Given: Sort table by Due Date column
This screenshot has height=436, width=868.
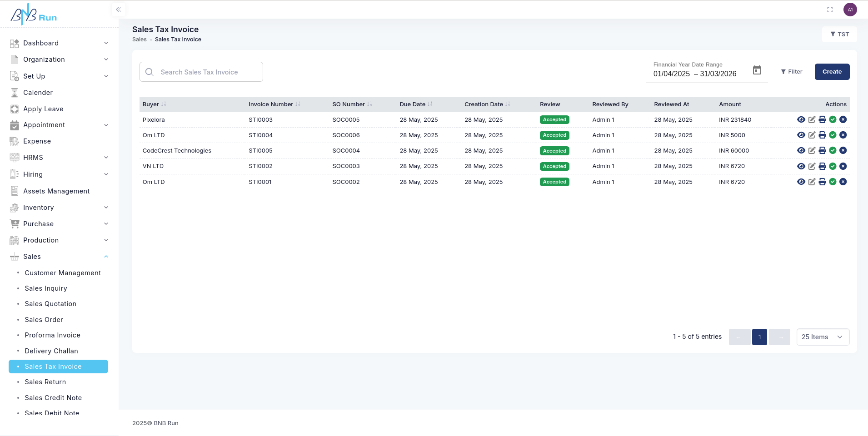Looking at the screenshot, I should 430,104.
